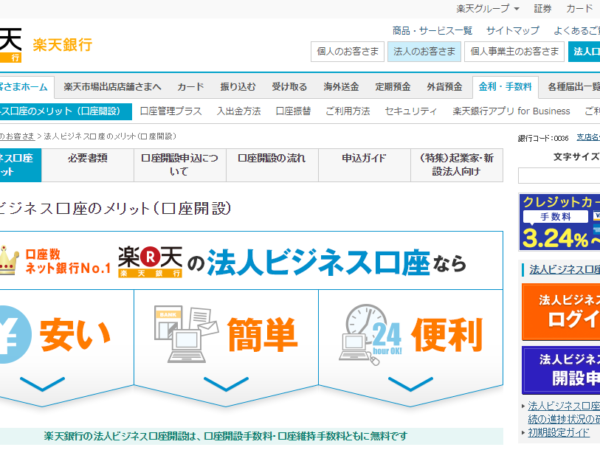Viewport: 600px width, 450px height.
Task: Open the 楽天グループ dropdown
Action: point(488,8)
